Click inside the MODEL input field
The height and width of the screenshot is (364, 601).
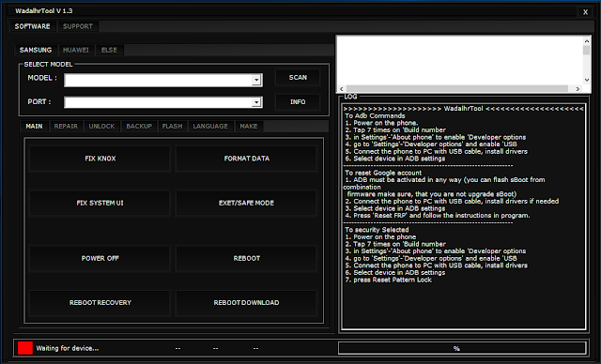coord(159,80)
